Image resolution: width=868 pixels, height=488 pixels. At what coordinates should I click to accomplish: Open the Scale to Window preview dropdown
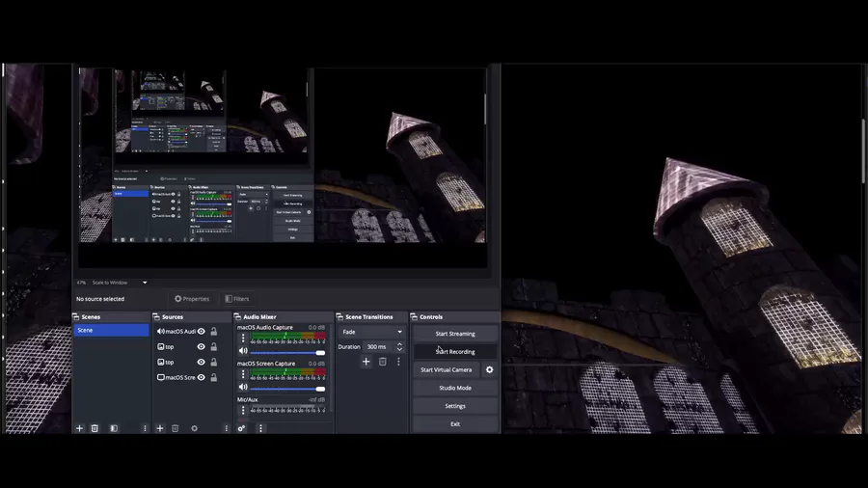[x=120, y=283]
